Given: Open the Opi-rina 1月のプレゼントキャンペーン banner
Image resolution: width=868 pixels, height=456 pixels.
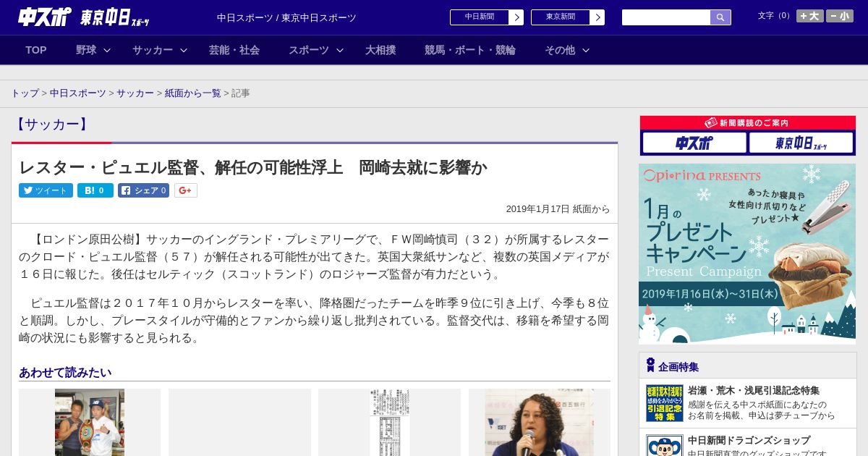Looking at the screenshot, I should point(747,253).
